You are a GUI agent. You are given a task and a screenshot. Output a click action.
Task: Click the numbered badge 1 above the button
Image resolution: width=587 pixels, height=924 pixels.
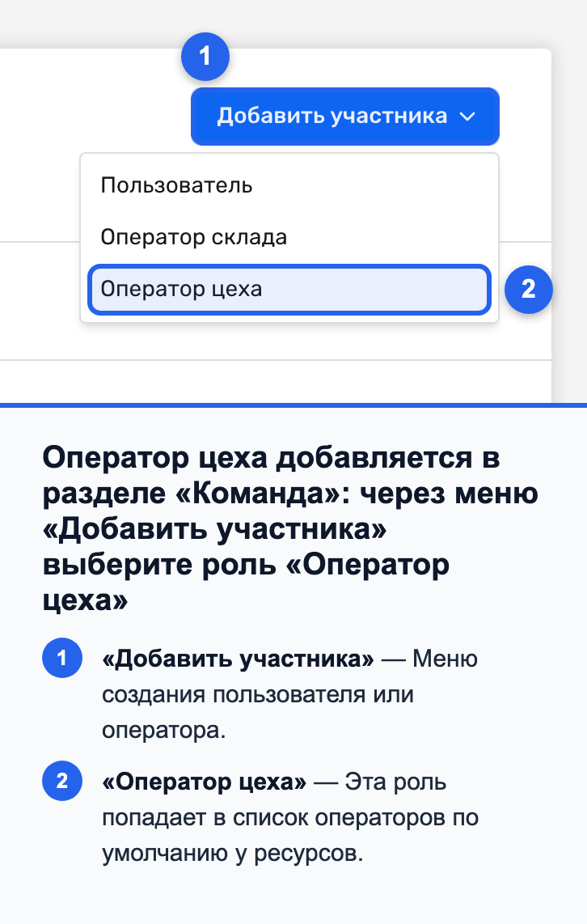click(205, 57)
